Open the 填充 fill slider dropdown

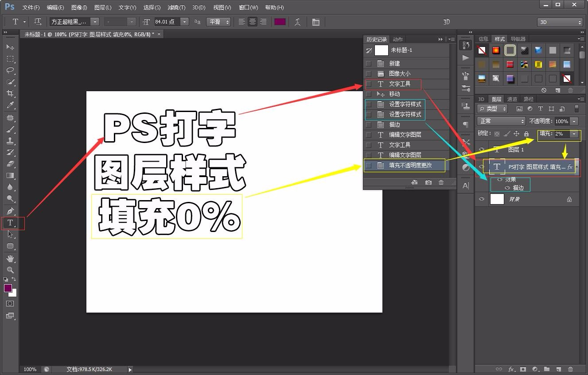(574, 134)
